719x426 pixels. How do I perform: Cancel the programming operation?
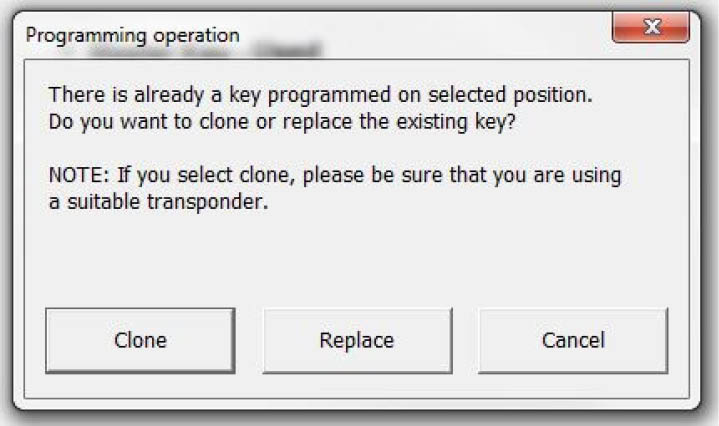pos(573,340)
